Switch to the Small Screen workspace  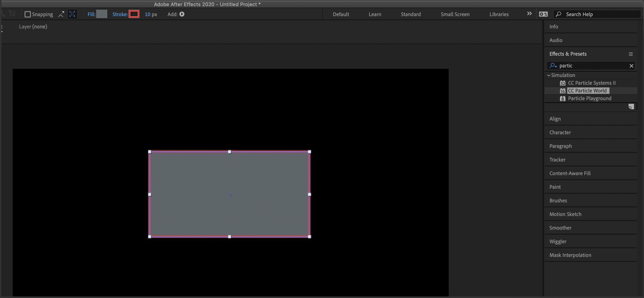[455, 14]
